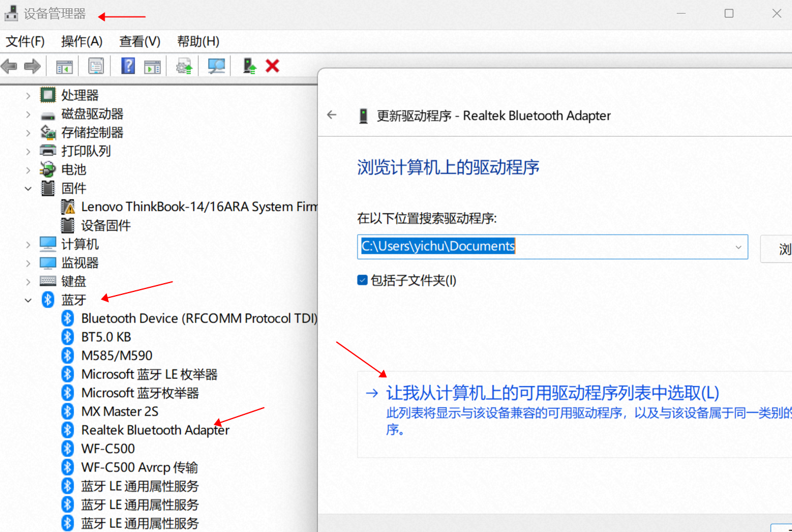Click the 蓝牙 category label
792x532 pixels.
tap(74, 300)
